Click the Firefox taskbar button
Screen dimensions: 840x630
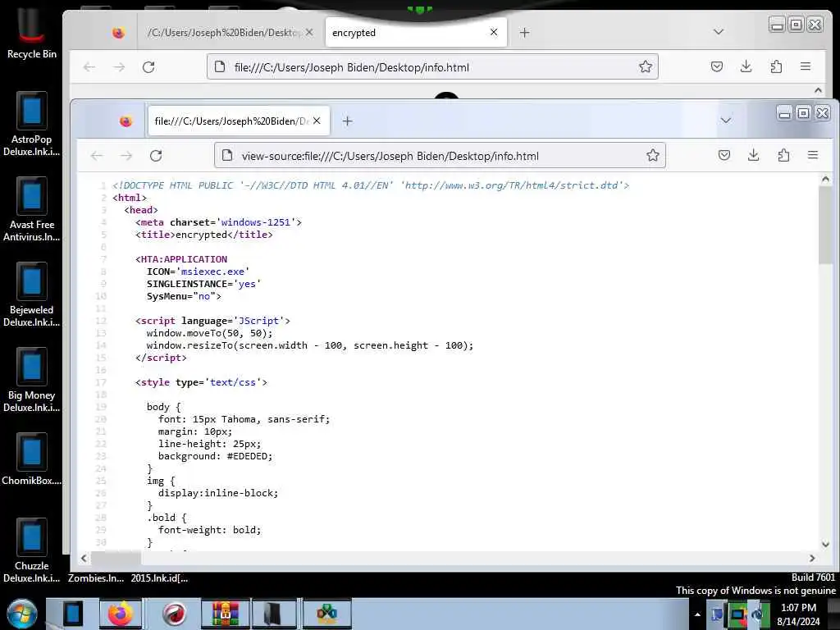point(121,614)
